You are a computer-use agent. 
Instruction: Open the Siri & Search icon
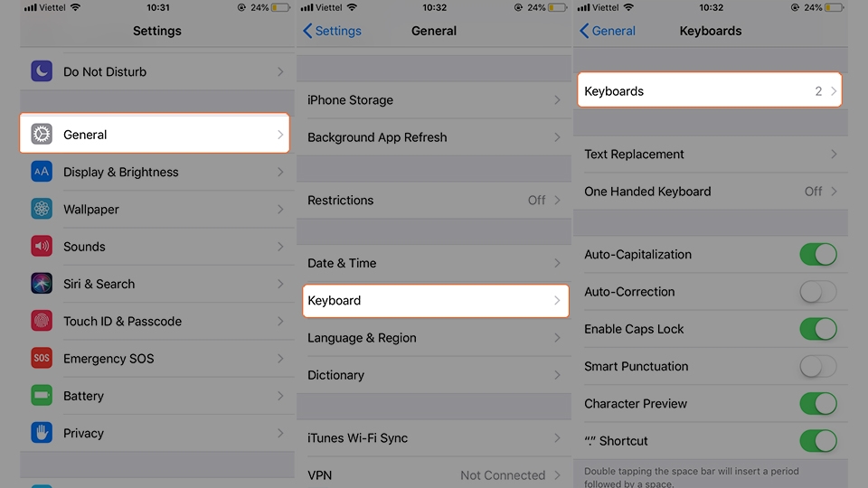[42, 283]
